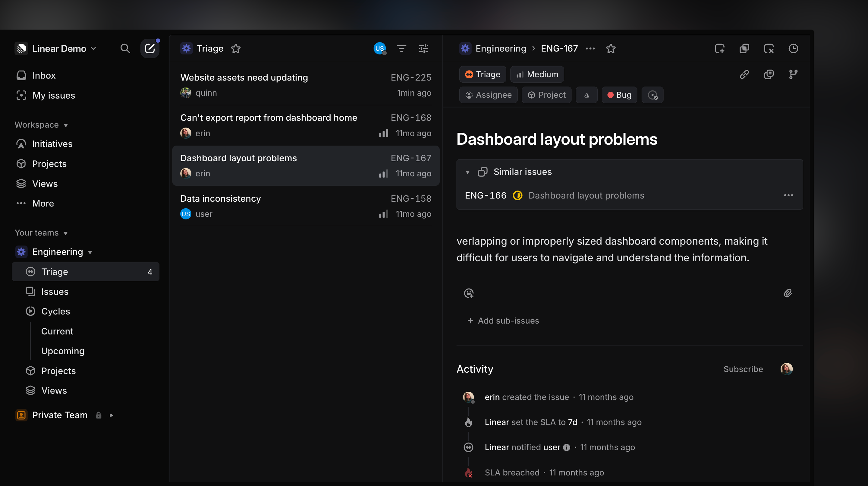The image size is (868, 486).
Task: Subscribe to issue activity
Action: click(743, 369)
